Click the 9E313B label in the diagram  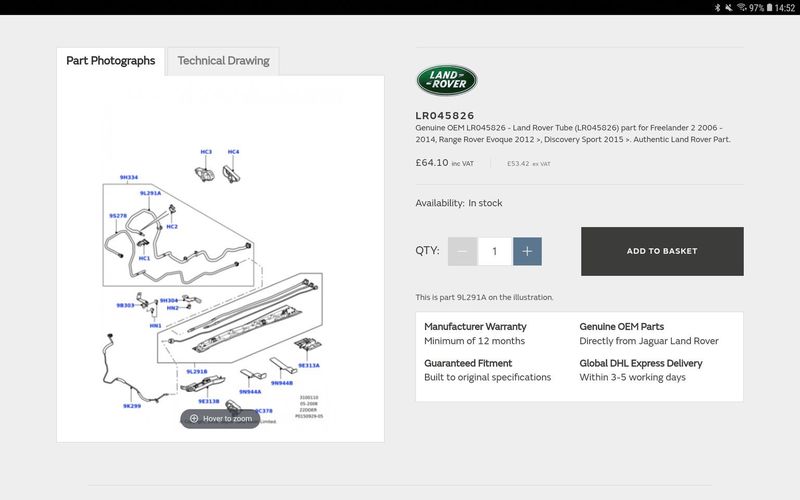pyautogui.click(x=209, y=402)
